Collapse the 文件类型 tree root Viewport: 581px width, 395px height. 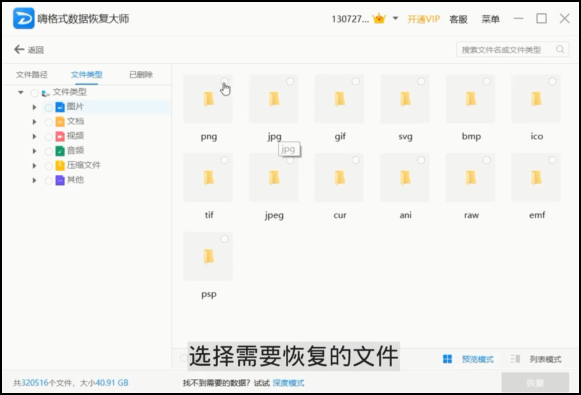(x=21, y=92)
